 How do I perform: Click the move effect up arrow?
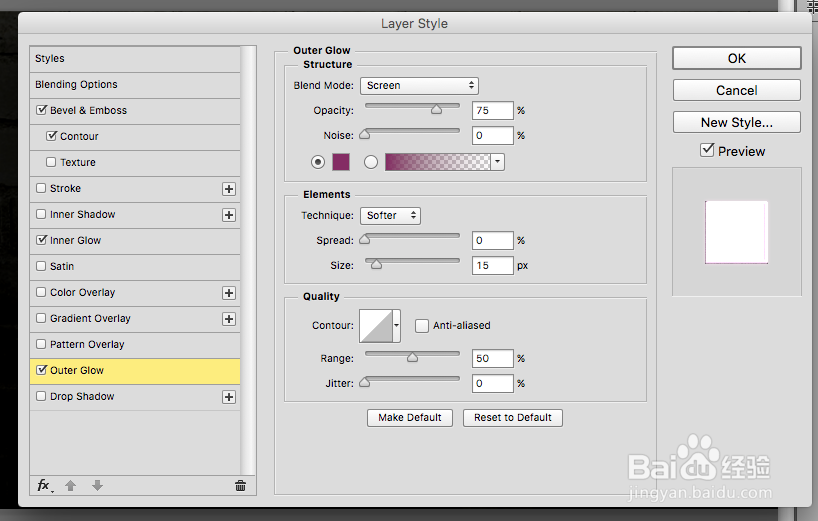[x=71, y=486]
